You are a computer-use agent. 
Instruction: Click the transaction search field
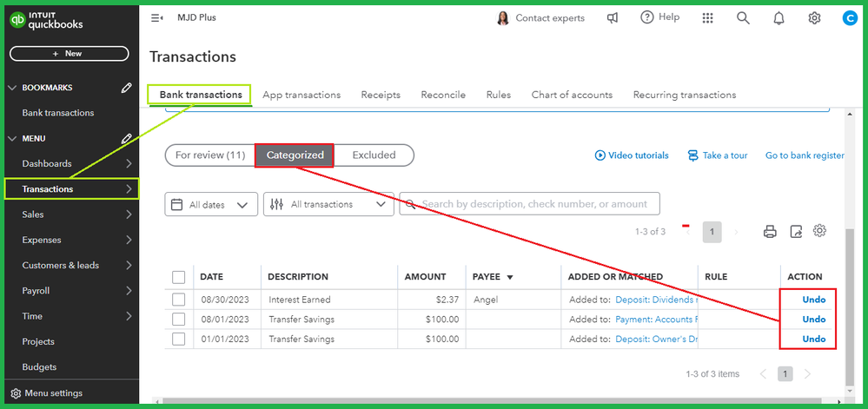click(x=530, y=204)
